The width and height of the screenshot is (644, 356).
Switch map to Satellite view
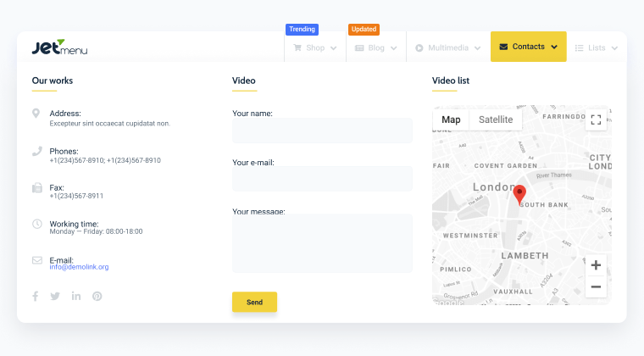pos(496,120)
